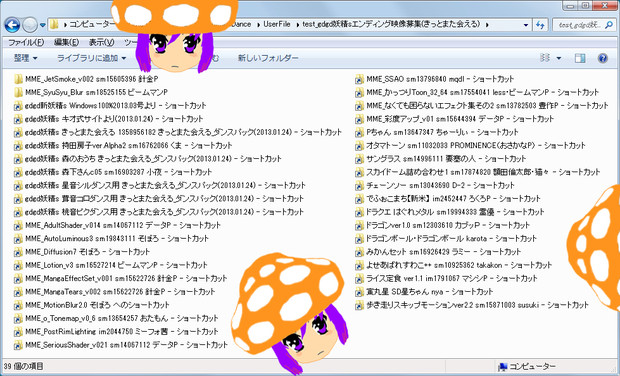Image resolution: width=620 pixels, height=376 pixels.
Task: Open the 編集(E) menu
Action: 66,42
